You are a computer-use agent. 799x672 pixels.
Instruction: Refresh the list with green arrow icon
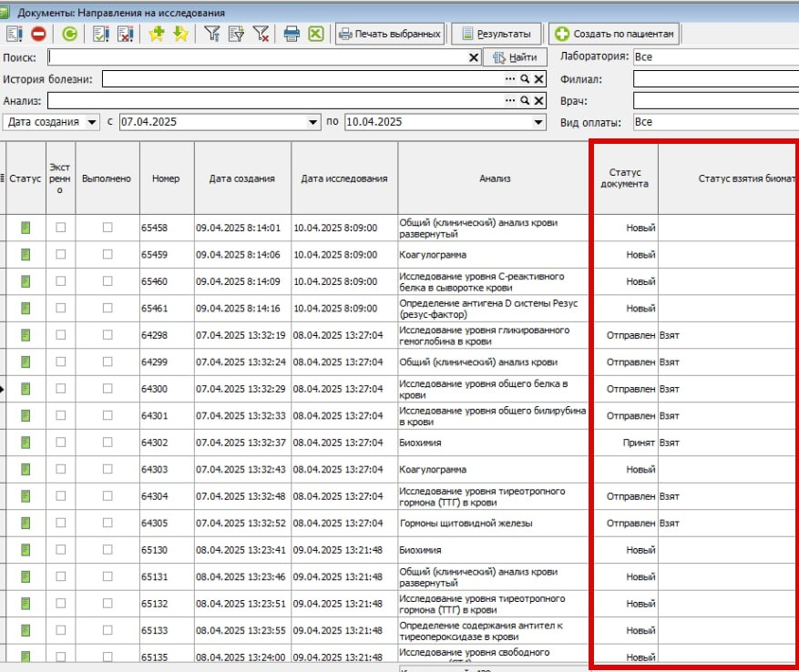[x=70, y=34]
